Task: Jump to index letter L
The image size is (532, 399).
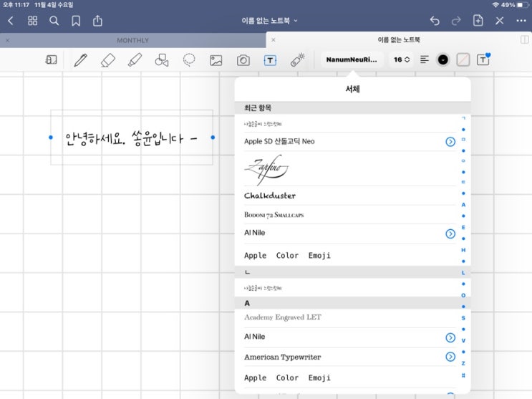Action: (463, 273)
